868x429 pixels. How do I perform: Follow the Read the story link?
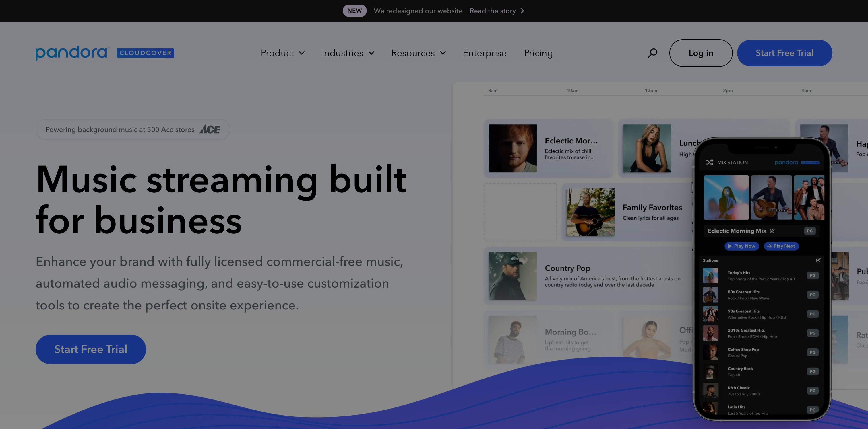click(x=493, y=11)
